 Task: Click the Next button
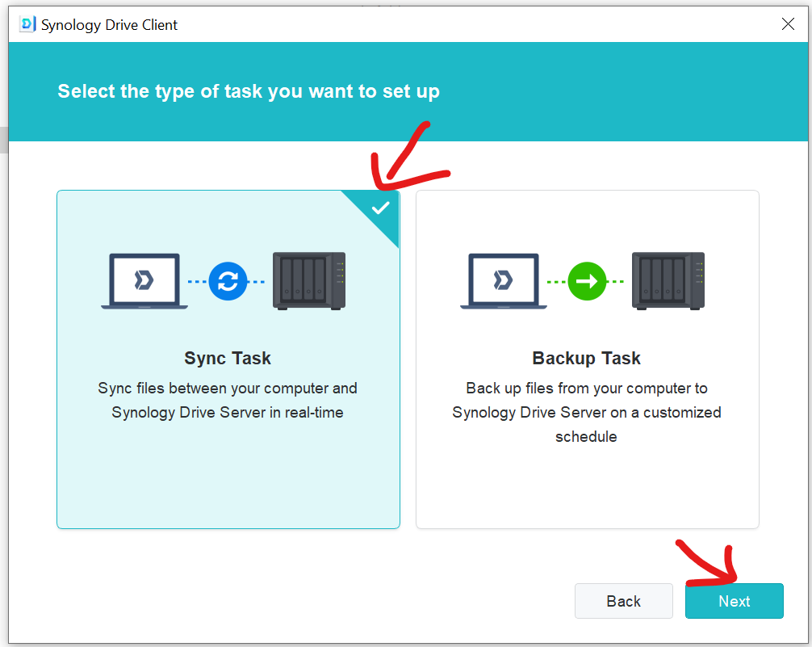[x=734, y=601]
